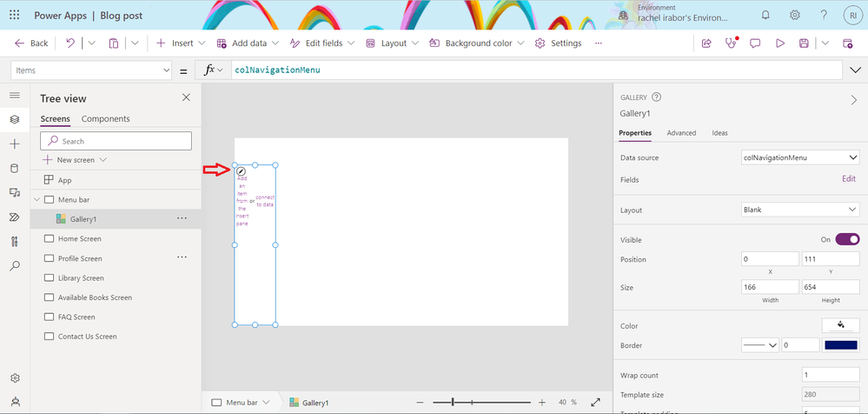Screen dimensions: 868x414
Task: Open the Data cylinder pane icon
Action: (x=15, y=169)
